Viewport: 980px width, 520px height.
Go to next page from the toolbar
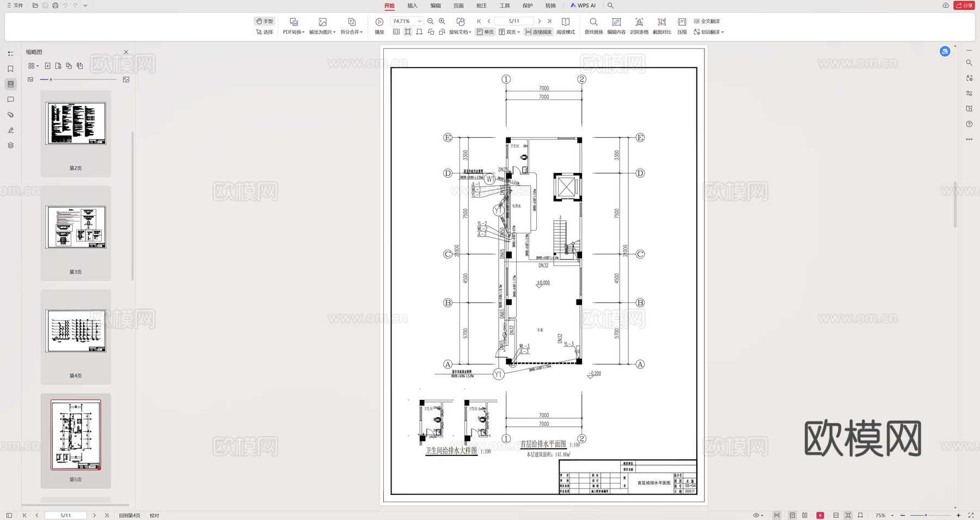[540, 21]
